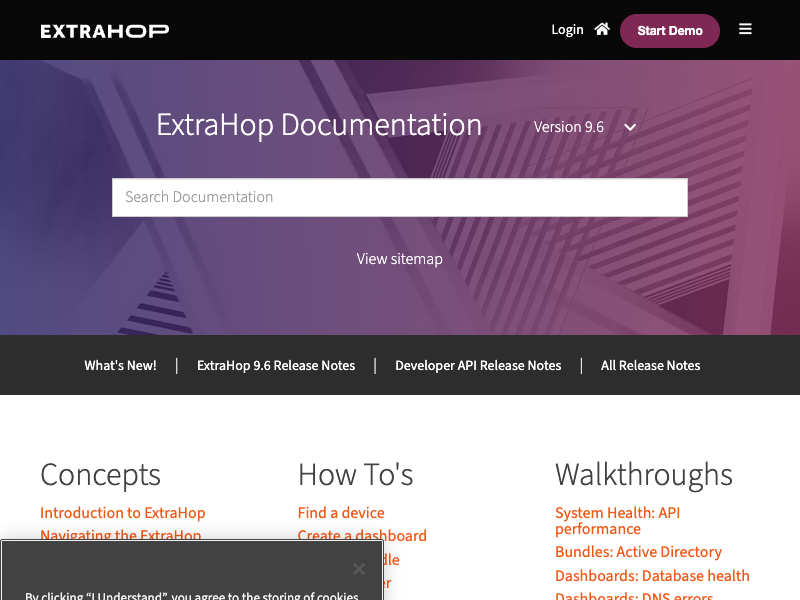Screen dimensions: 800x600
Task: Open ExtraHop 9.6 Release Notes
Action: coord(276,365)
